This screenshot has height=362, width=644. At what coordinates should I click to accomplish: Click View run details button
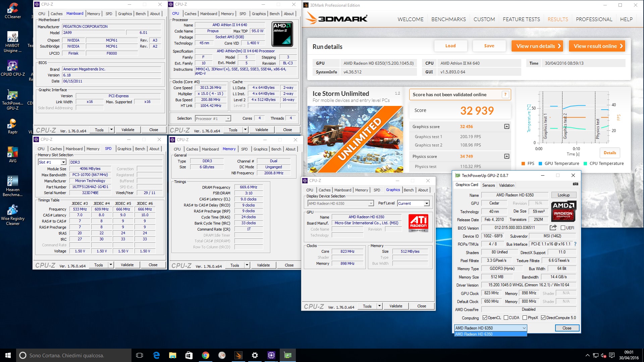tap(537, 46)
